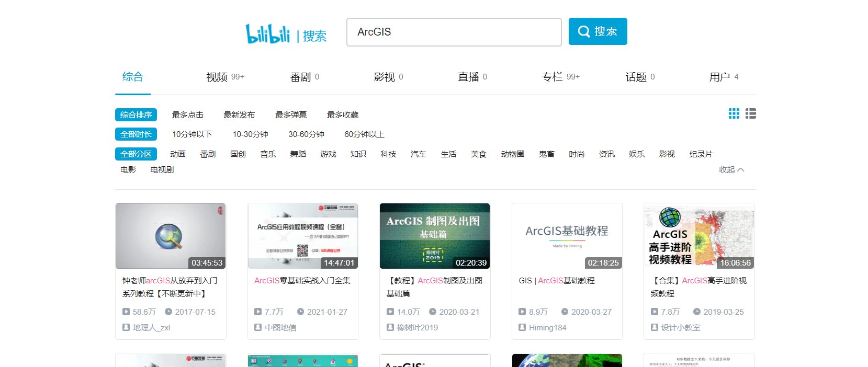Filter duration 30-60分钟
This screenshot has height=367, width=868.
(306, 134)
